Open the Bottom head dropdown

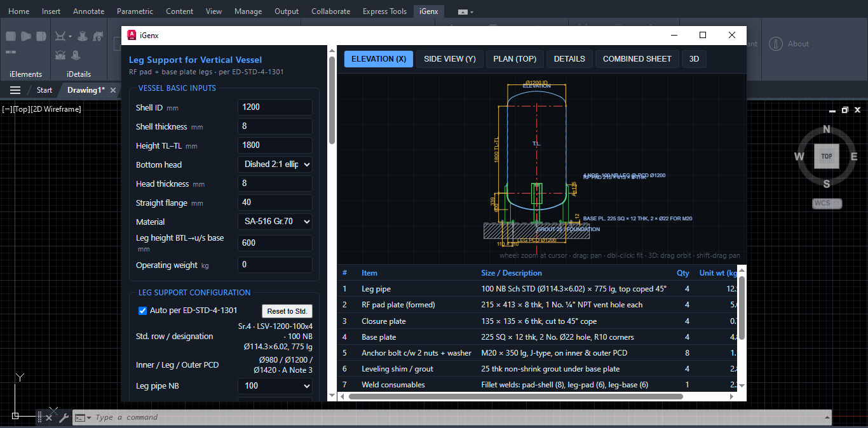[x=275, y=164]
